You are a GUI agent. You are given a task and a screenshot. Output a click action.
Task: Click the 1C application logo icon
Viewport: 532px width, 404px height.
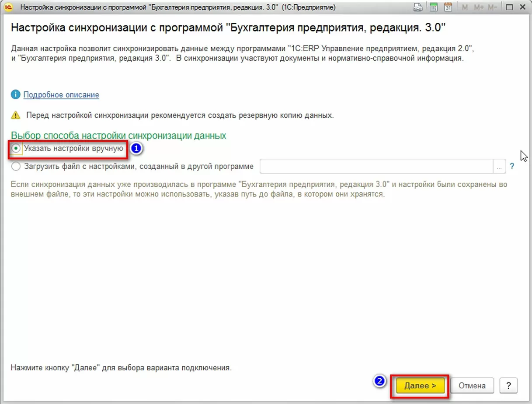click(8, 7)
